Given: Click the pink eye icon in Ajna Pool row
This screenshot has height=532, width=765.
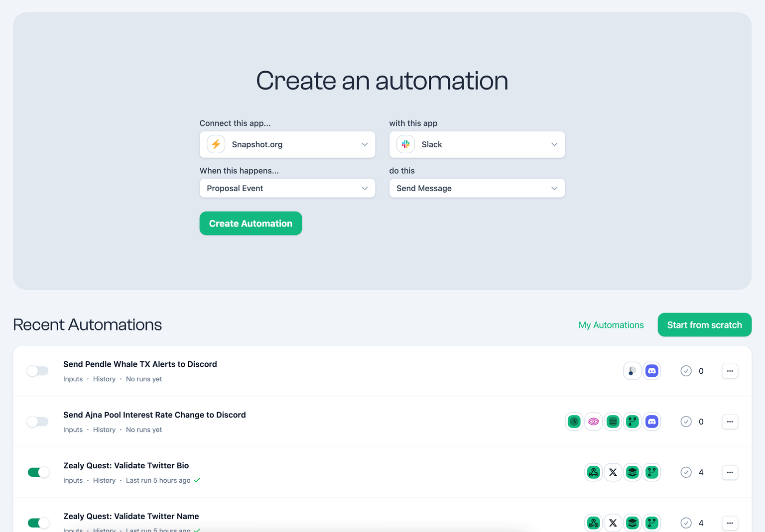Looking at the screenshot, I should [594, 422].
